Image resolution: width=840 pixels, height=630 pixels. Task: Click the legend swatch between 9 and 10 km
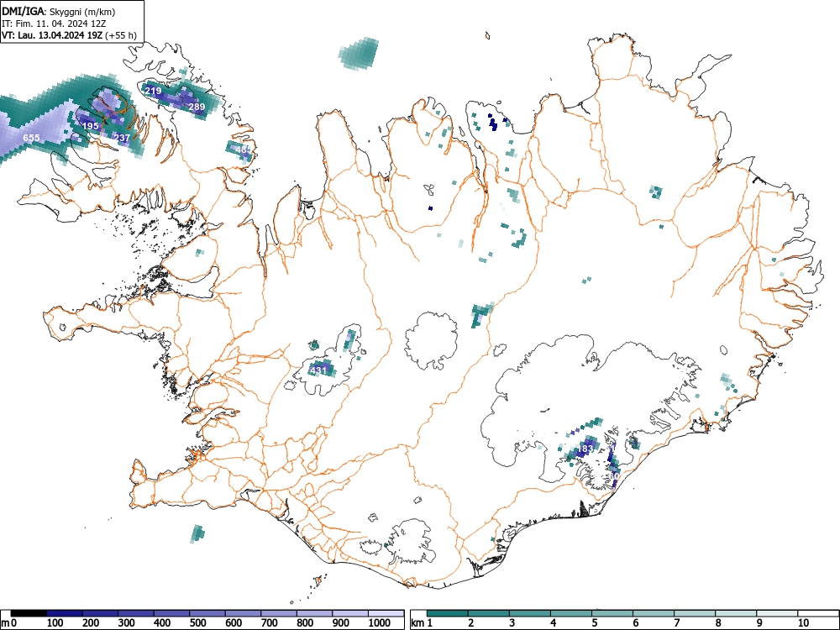(x=777, y=613)
